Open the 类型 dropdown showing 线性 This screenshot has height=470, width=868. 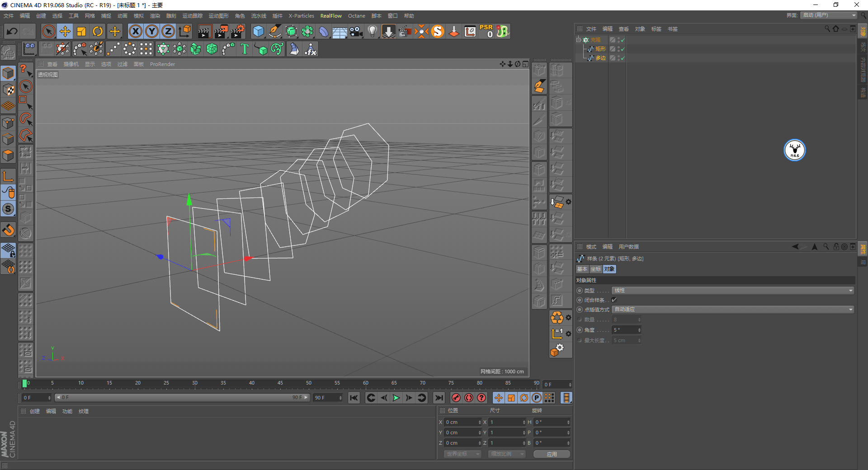coord(732,291)
